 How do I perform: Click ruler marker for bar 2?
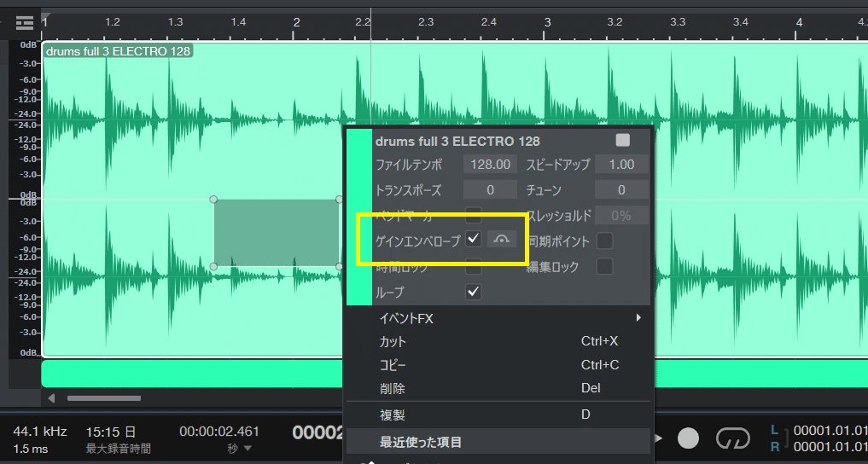click(296, 23)
